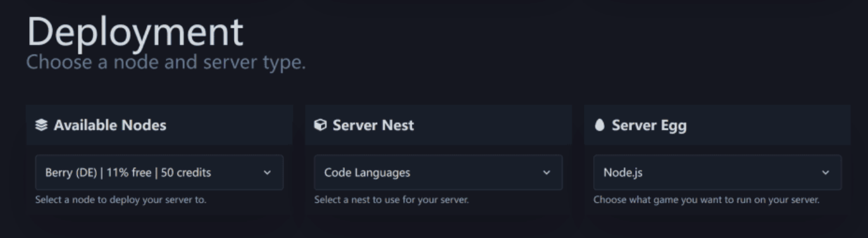Click the 'Code Languages' selected value text

click(367, 172)
